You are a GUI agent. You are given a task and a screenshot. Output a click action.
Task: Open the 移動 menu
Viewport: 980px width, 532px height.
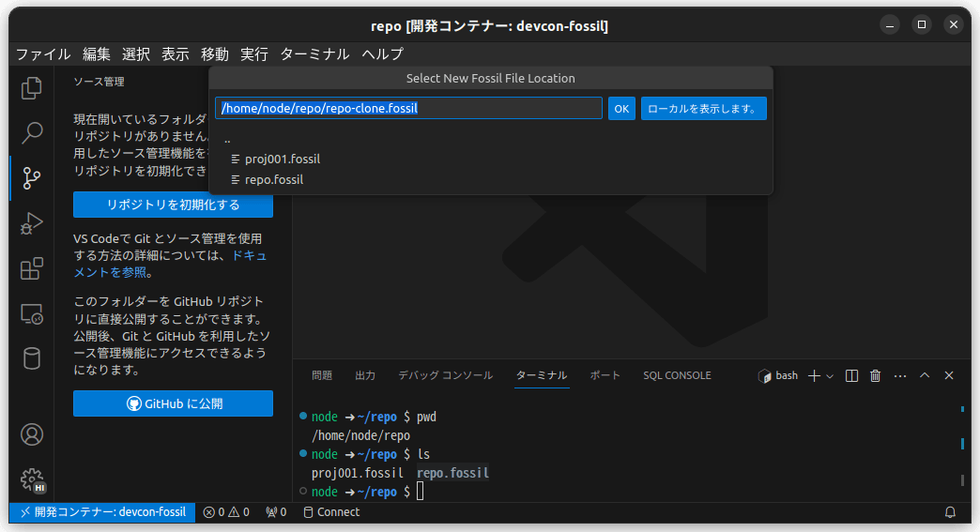point(214,54)
